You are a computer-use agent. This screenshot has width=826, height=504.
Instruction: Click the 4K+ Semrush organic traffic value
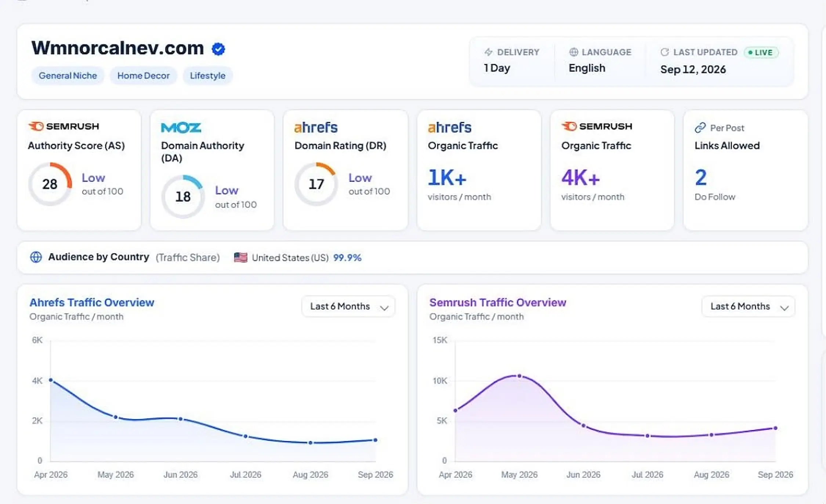tap(580, 178)
